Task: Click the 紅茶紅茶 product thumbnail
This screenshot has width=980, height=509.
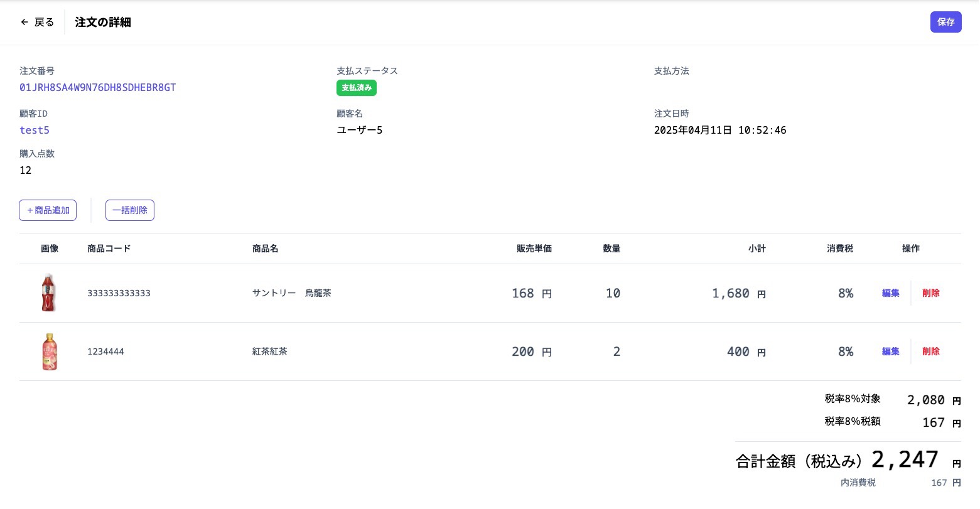Action: (50, 351)
